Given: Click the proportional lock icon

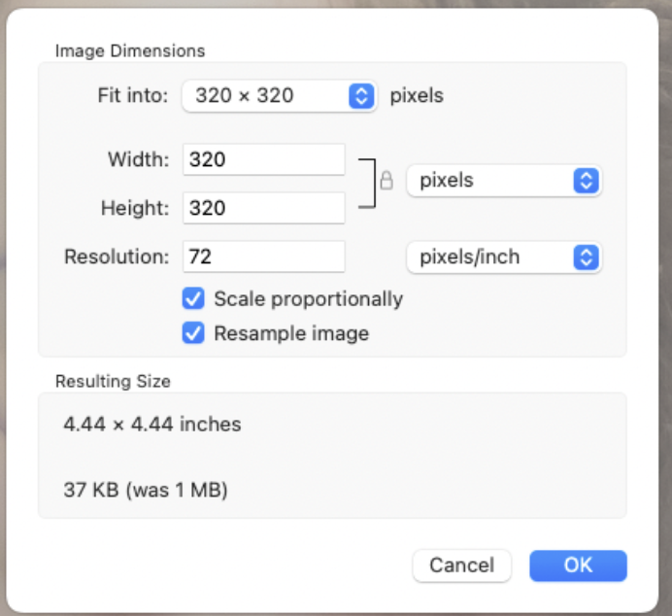Looking at the screenshot, I should (x=386, y=182).
